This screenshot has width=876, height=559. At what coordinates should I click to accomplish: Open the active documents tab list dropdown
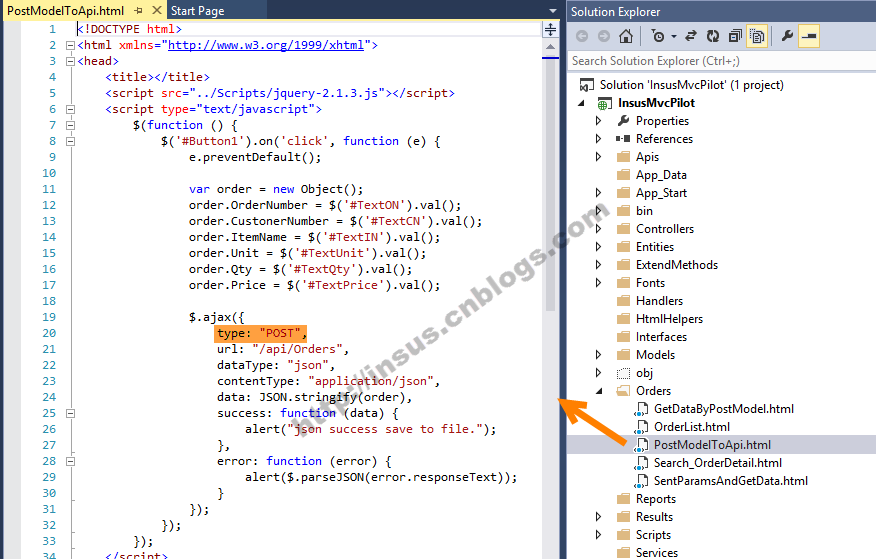point(553,11)
